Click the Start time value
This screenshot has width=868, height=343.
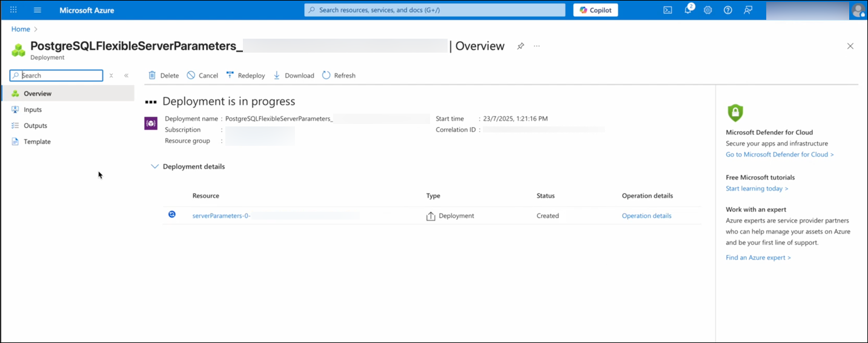515,119
